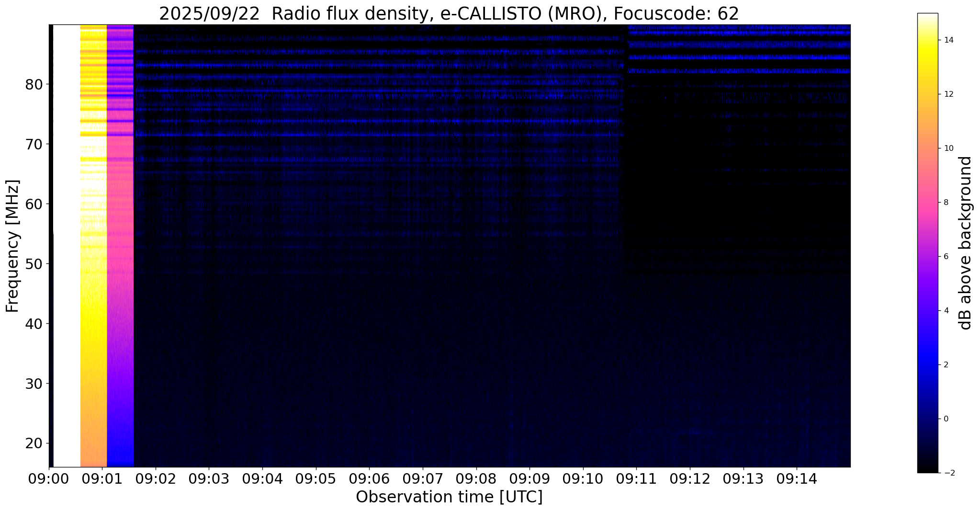Select the 70 MHz frequency tick label
The width and height of the screenshot is (980, 511).
[34, 144]
